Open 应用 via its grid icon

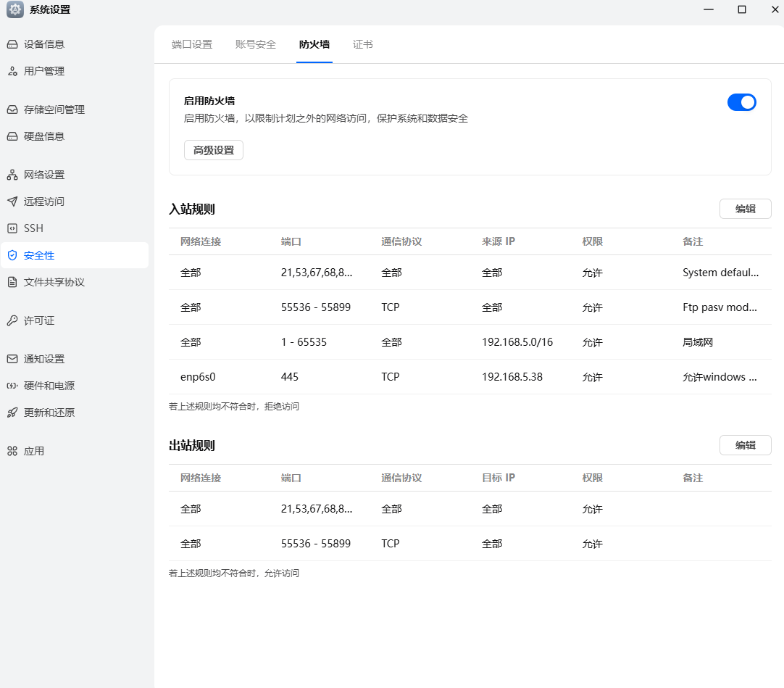(12, 451)
